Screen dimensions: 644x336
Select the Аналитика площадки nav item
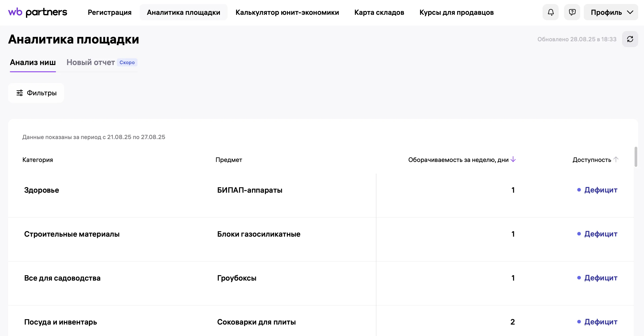(x=183, y=12)
